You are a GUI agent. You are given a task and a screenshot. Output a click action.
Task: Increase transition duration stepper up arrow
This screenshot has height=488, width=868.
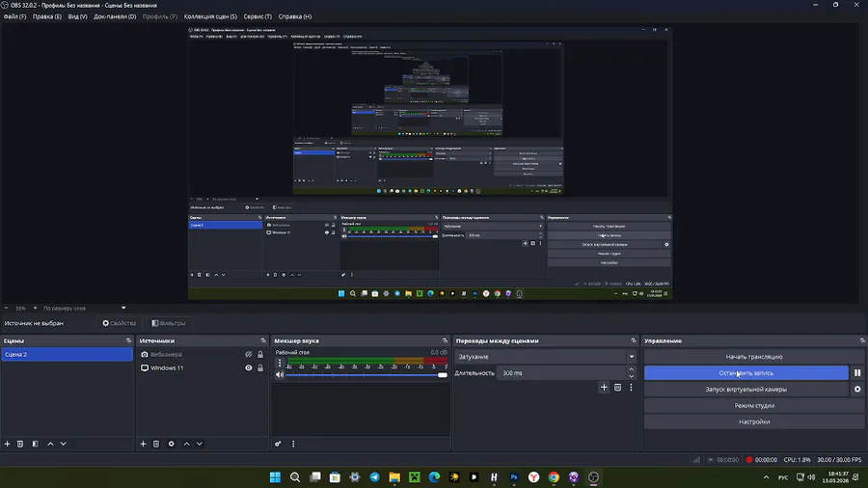(x=631, y=369)
